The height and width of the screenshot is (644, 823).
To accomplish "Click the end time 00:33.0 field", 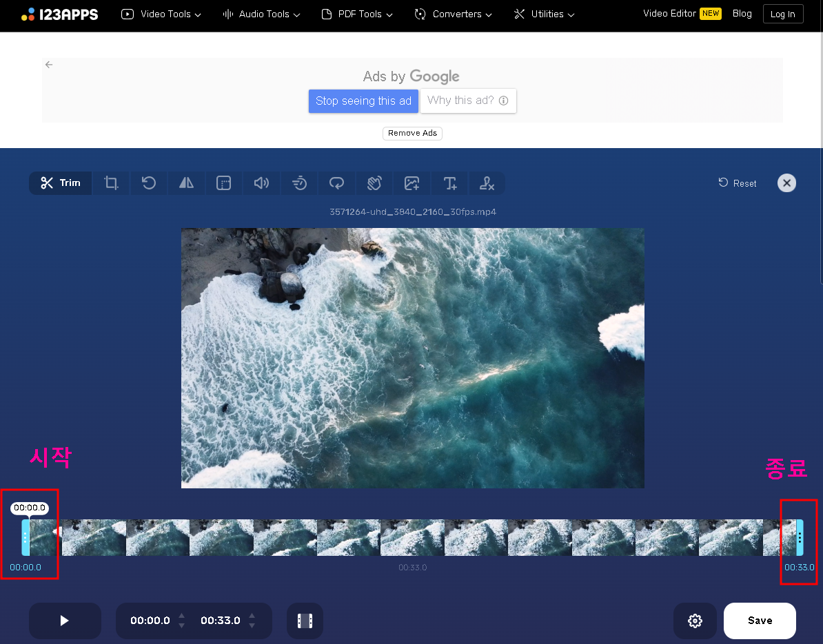I will (x=221, y=621).
